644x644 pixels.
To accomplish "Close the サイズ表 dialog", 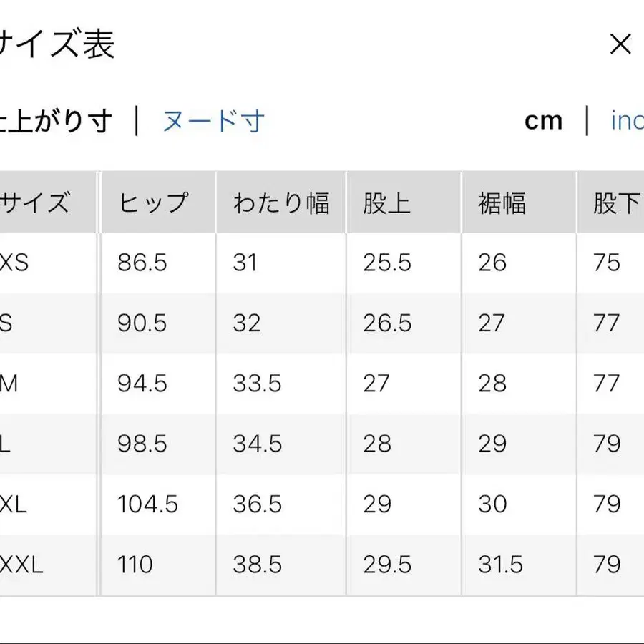I will click(x=620, y=45).
